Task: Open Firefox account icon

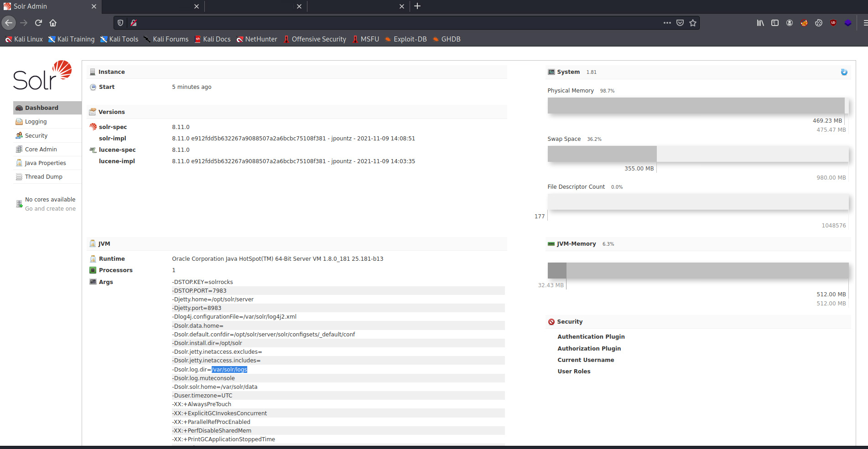Action: tap(790, 23)
